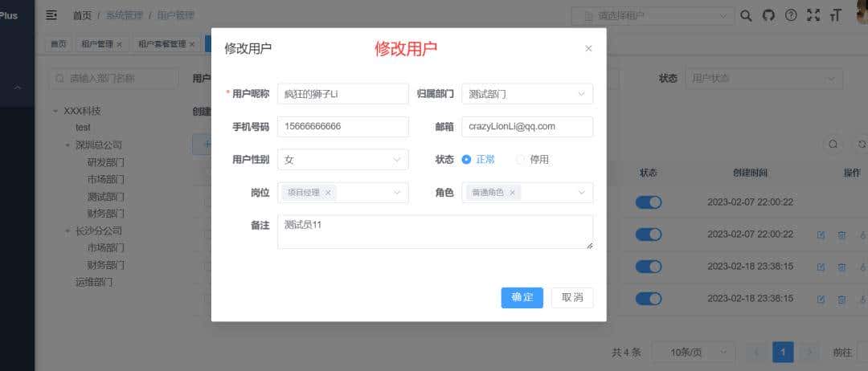Viewport: 868px width, 371px height.
Task: Open the 请选择用户 dropdown in header
Action: (x=653, y=16)
